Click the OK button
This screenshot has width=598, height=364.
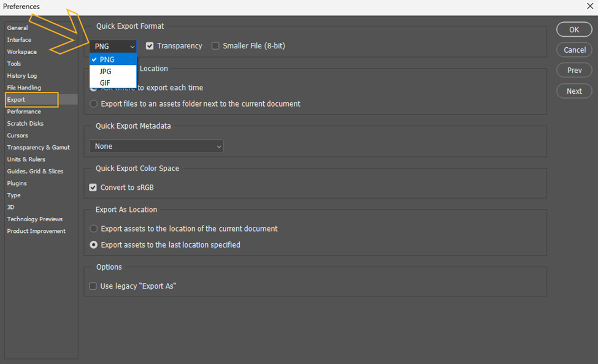point(574,29)
